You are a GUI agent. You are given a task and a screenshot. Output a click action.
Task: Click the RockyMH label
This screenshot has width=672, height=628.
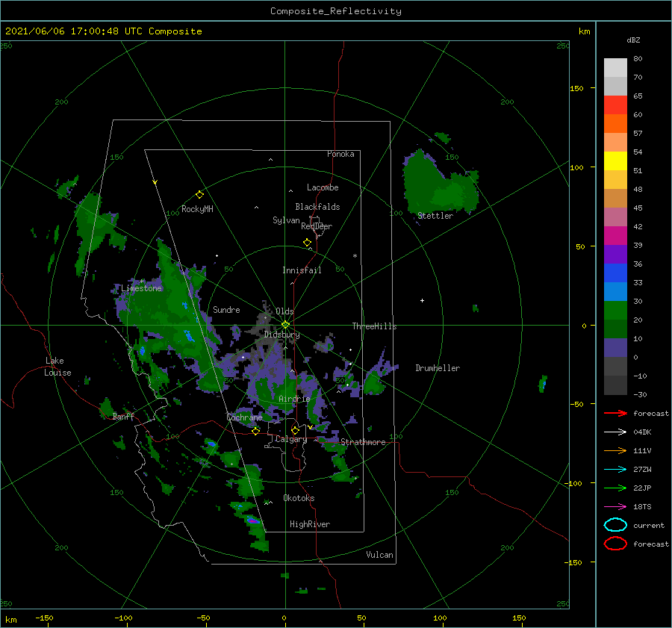coord(197,209)
